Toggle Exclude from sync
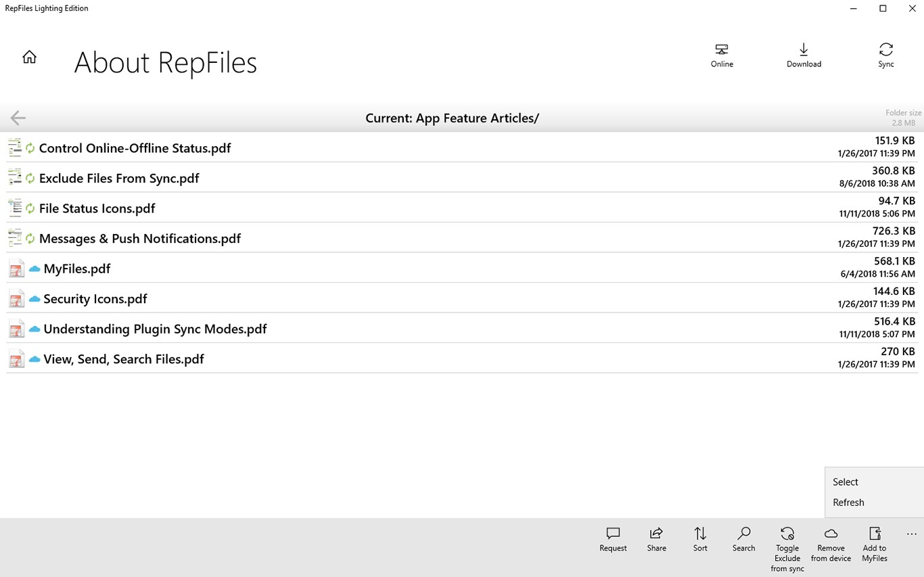The height and width of the screenshot is (577, 924). 787,549
